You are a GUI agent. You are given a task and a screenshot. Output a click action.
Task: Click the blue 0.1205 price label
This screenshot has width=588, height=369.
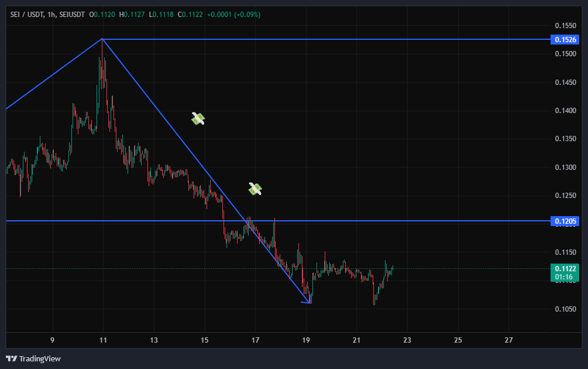coord(566,221)
